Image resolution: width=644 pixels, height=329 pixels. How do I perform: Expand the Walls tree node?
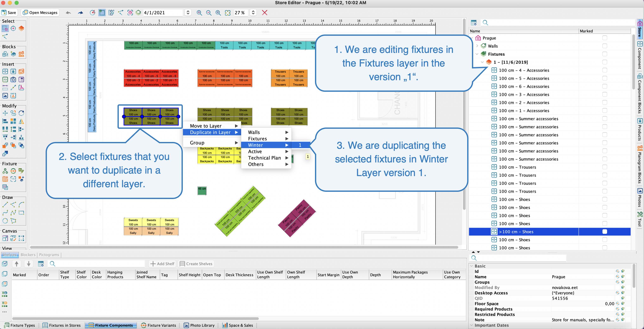click(x=477, y=46)
